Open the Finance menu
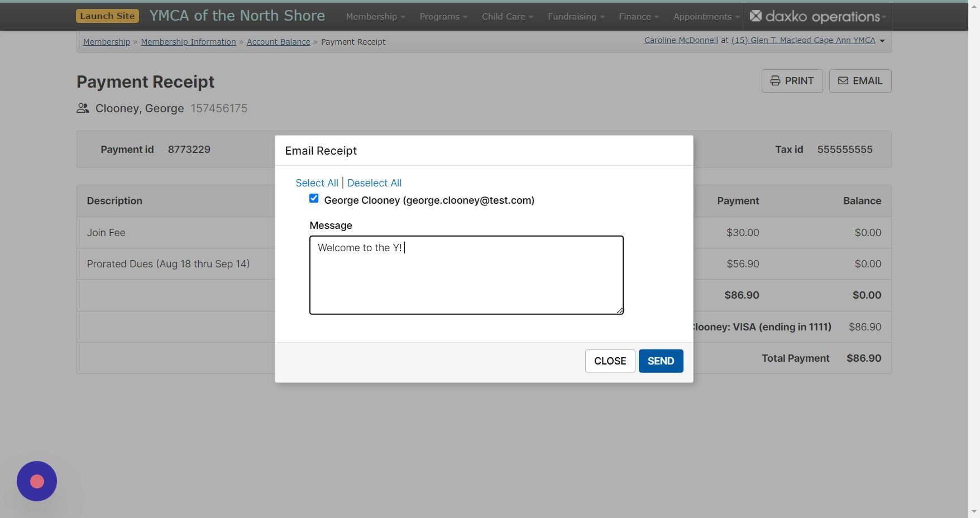The width and height of the screenshot is (980, 518). pos(634,16)
